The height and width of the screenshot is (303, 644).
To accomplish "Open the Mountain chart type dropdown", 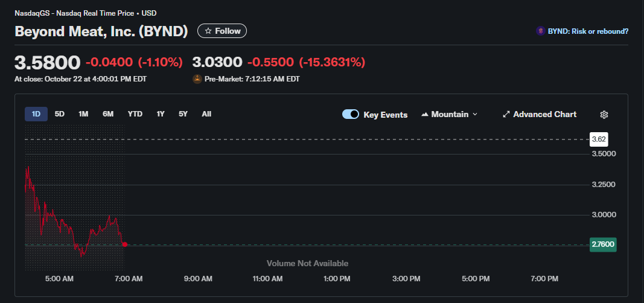I will [449, 115].
